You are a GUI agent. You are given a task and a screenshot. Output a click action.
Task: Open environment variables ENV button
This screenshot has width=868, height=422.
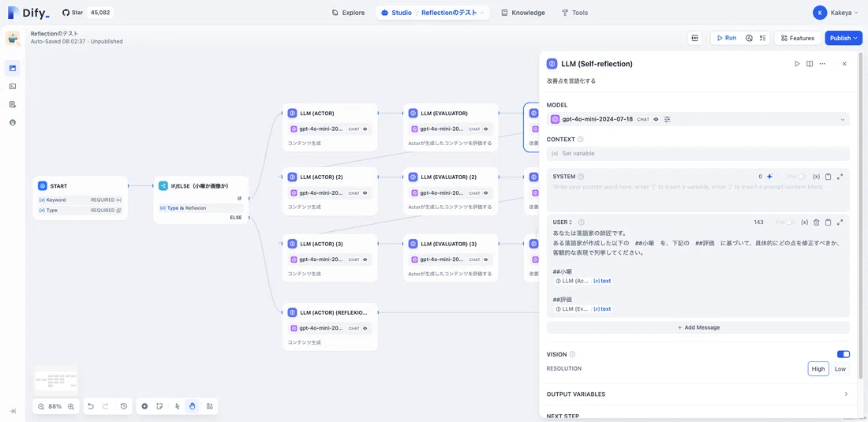click(x=694, y=38)
